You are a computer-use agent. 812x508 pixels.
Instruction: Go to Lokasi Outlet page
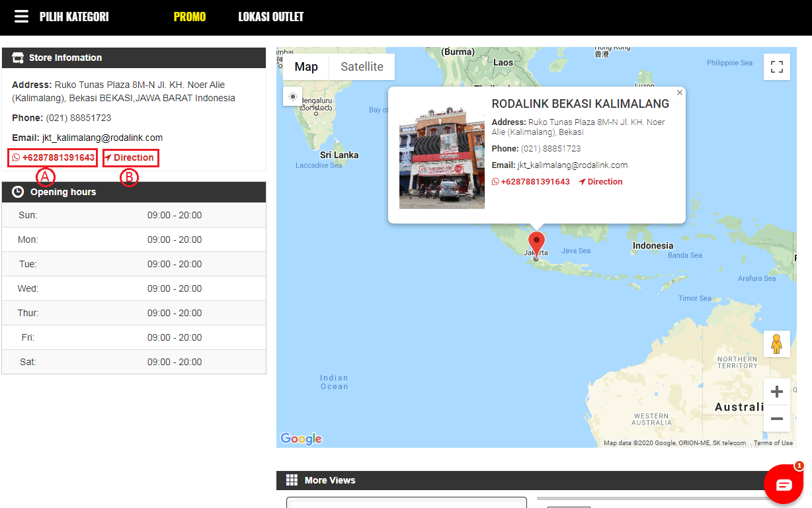pyautogui.click(x=271, y=17)
